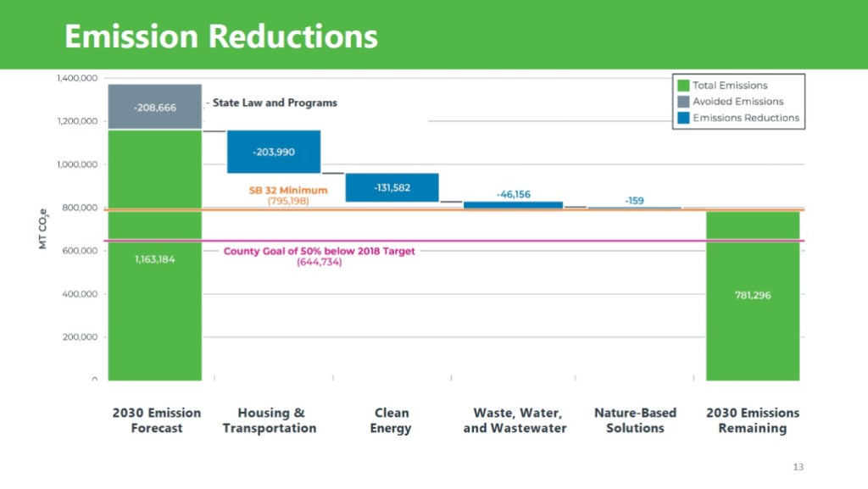Click the blue -131,582 Clean Energy bar

coord(392,187)
